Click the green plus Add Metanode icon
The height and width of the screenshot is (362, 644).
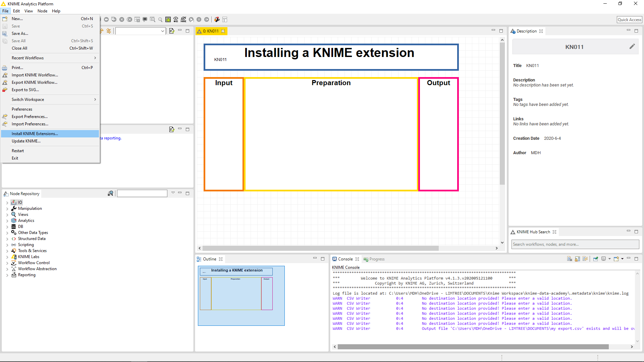pyautogui.click(x=168, y=19)
